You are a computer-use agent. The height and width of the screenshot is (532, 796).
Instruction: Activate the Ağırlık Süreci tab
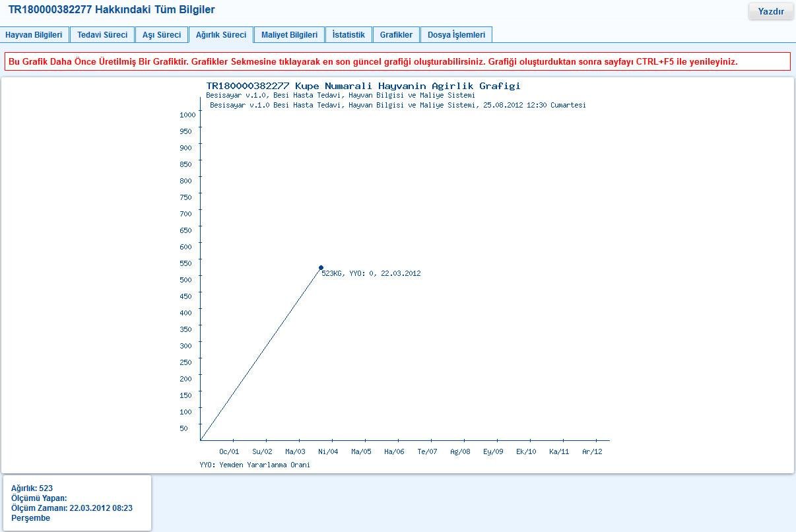click(x=221, y=34)
